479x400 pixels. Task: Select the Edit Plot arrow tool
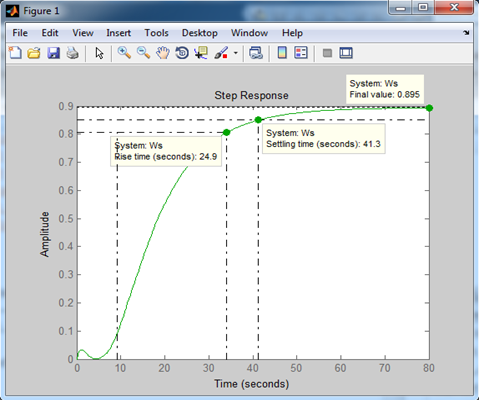click(x=99, y=53)
